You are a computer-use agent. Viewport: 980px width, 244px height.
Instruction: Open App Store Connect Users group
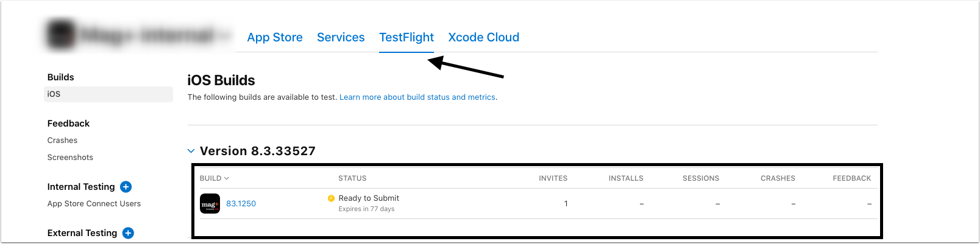point(94,204)
